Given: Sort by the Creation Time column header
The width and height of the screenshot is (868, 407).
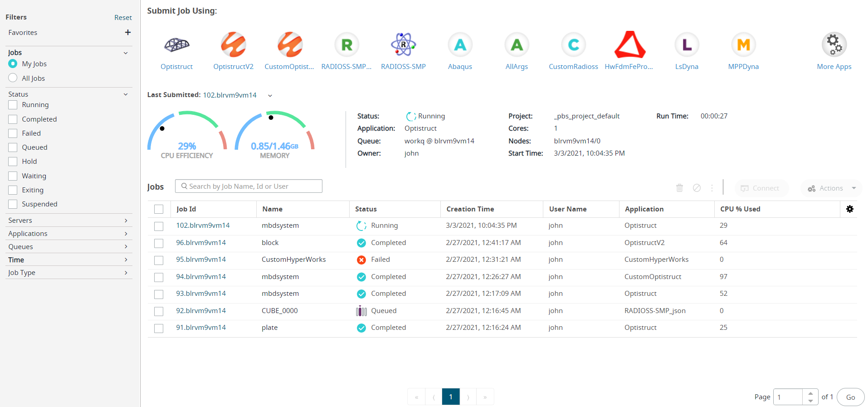Looking at the screenshot, I should [x=470, y=209].
